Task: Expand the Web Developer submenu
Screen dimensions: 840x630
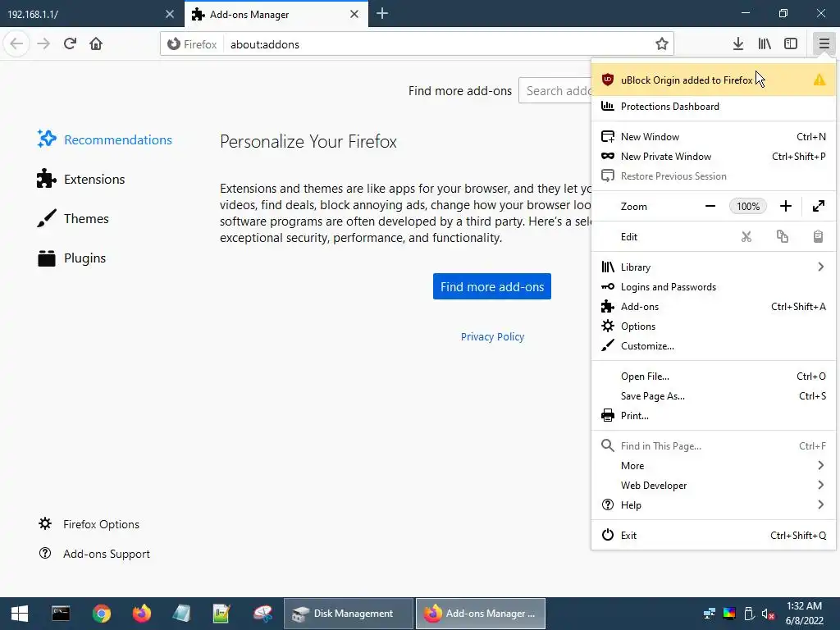Action: [x=714, y=486]
